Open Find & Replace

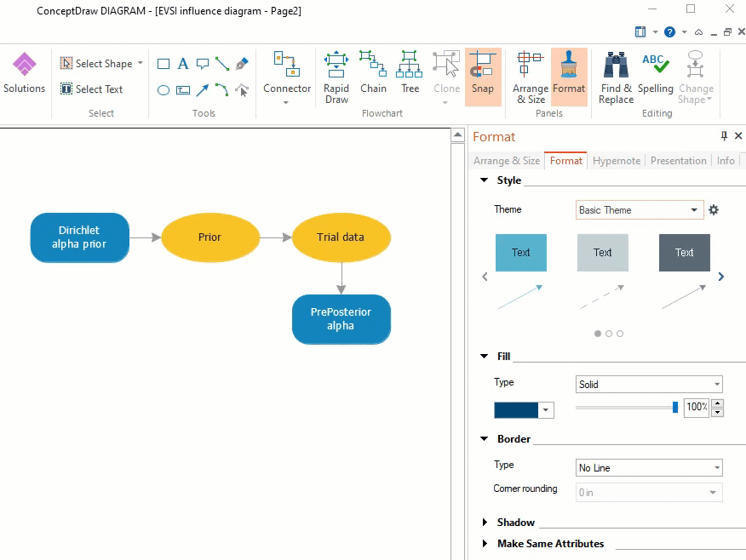pos(616,77)
